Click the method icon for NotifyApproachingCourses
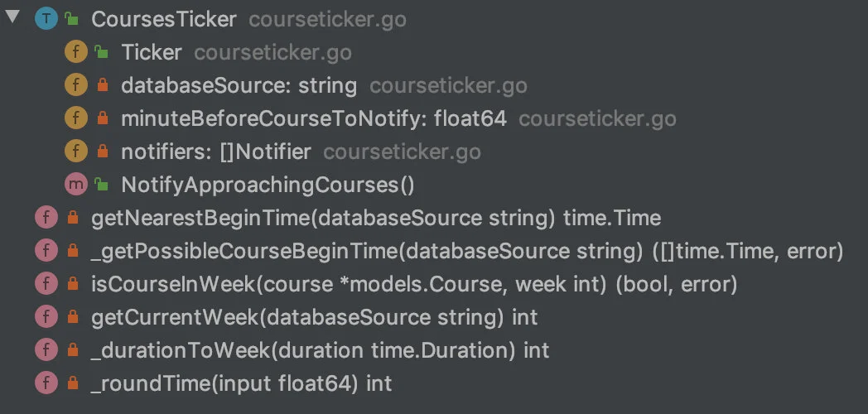868x414 pixels. coord(76,185)
